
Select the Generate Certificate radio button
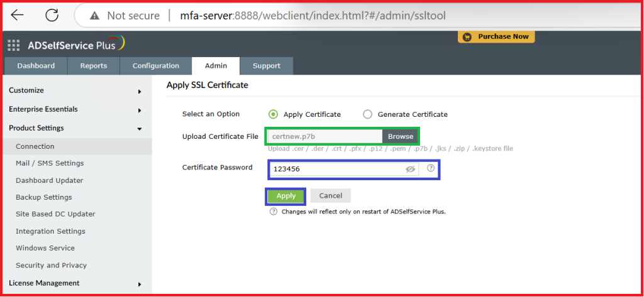point(367,114)
